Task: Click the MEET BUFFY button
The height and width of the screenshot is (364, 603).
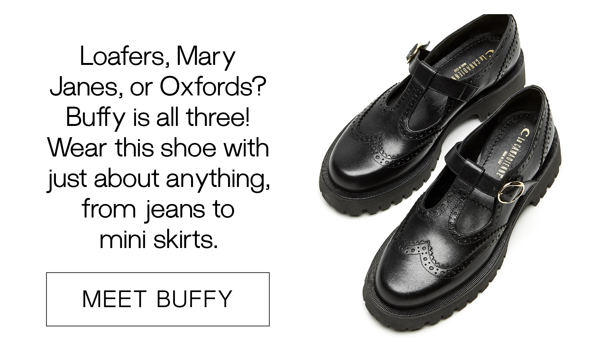Action: pos(158,299)
